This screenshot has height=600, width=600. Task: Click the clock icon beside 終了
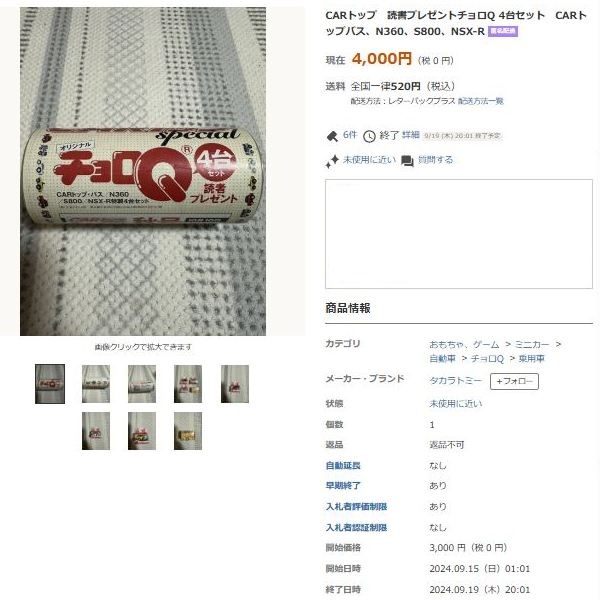point(369,136)
